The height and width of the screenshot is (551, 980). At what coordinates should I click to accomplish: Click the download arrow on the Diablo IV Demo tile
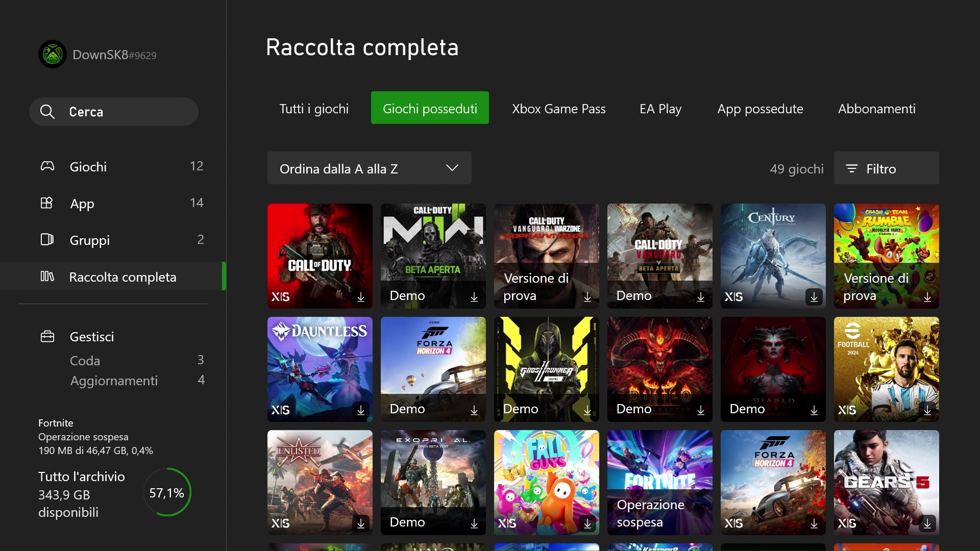coord(814,410)
